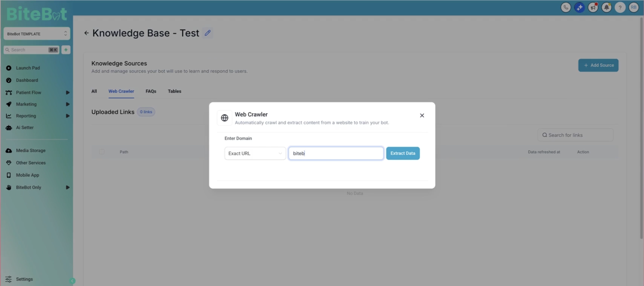The image size is (644, 286).
Task: Edit the knowledge base name with pencil icon
Action: click(207, 33)
